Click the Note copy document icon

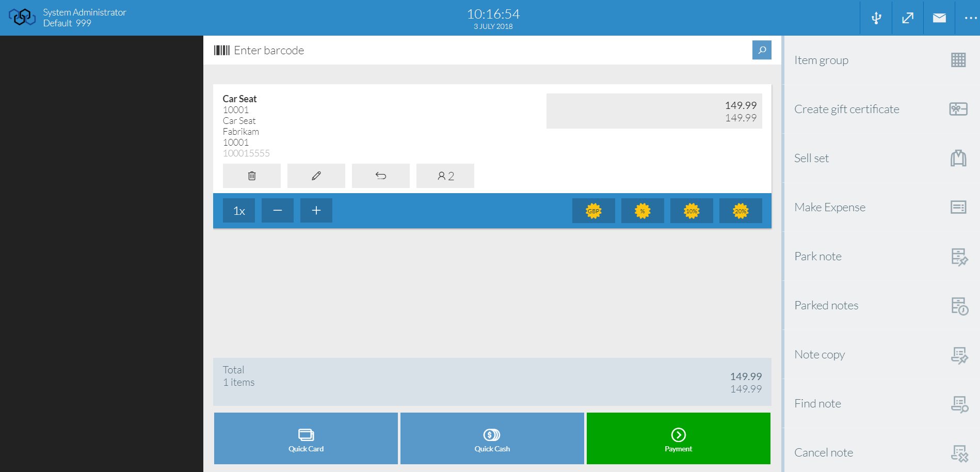[x=959, y=355]
